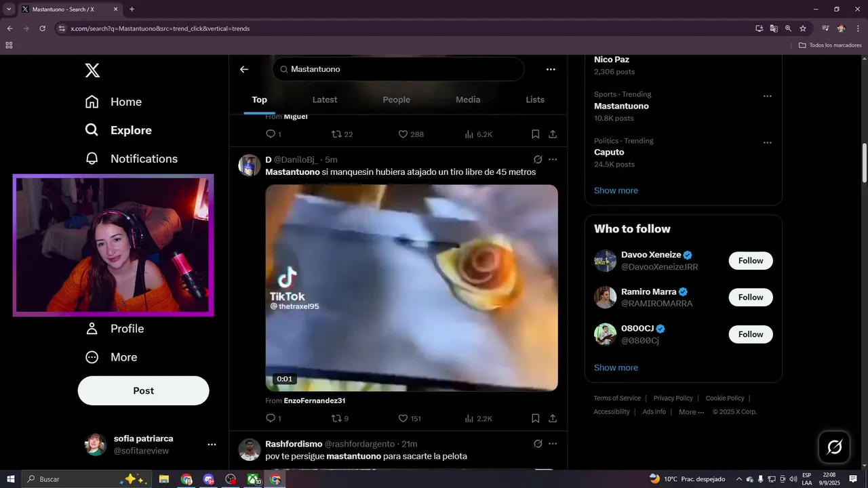Click the X logo in sidebar
The height and width of the screenshot is (488, 868).
[92, 70]
